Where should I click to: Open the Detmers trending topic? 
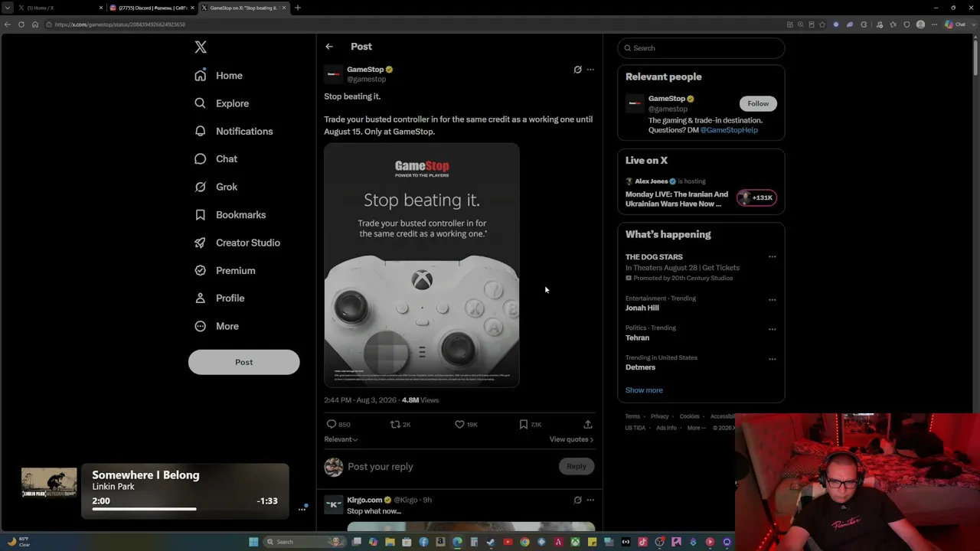pyautogui.click(x=640, y=367)
